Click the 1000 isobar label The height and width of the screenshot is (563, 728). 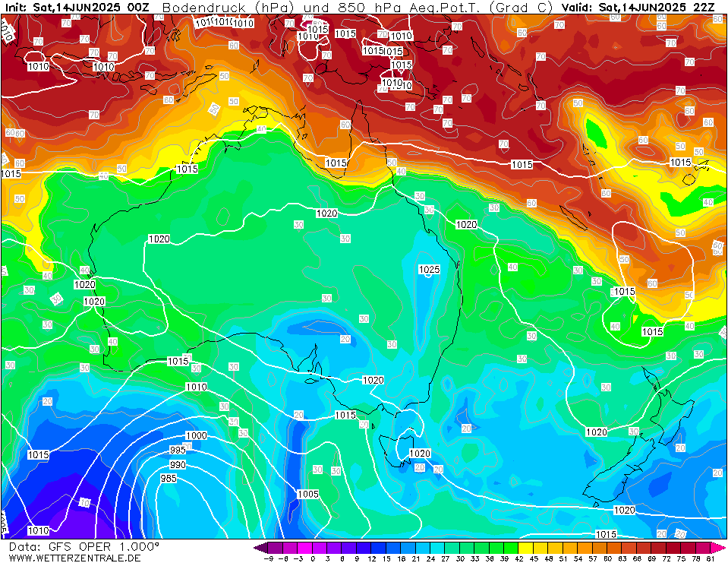pos(197,435)
